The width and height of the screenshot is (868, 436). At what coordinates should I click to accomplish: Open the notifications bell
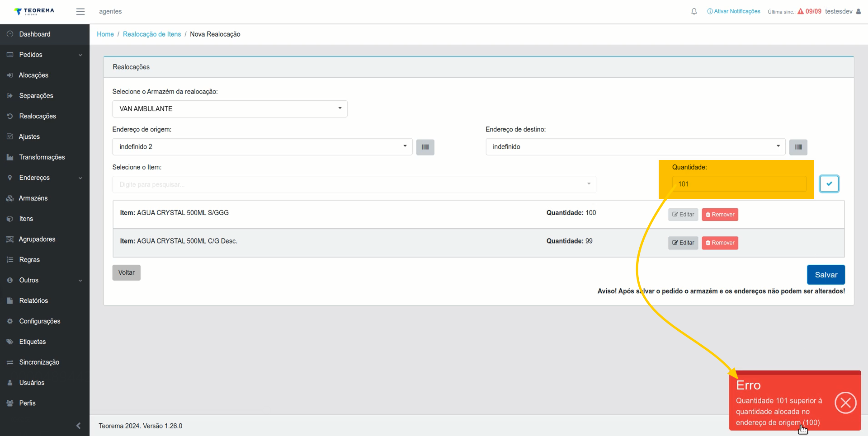point(694,11)
